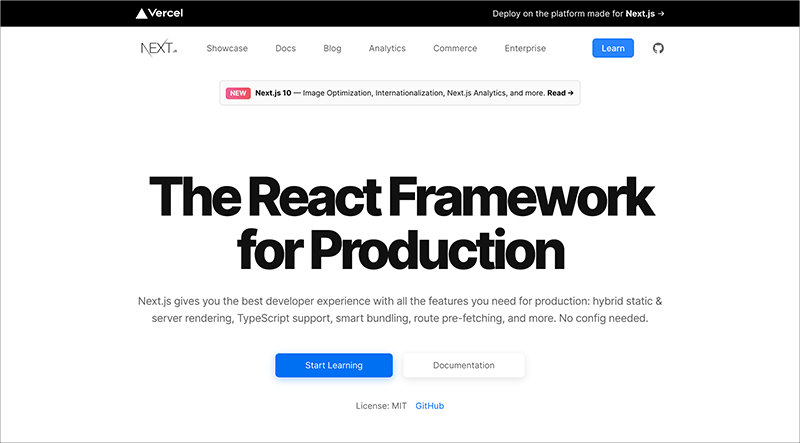Open the GitHub octocat icon in navbar

coord(658,48)
